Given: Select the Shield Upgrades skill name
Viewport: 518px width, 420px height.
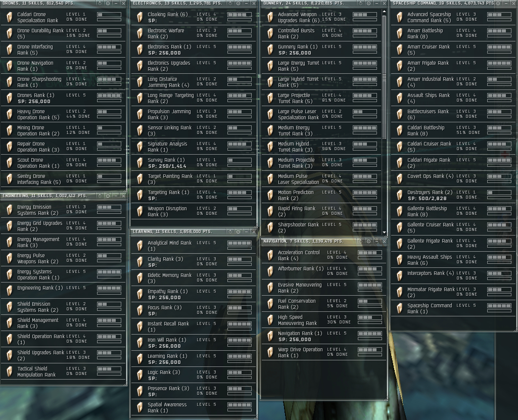Looking at the screenshot, I should point(40,355).
